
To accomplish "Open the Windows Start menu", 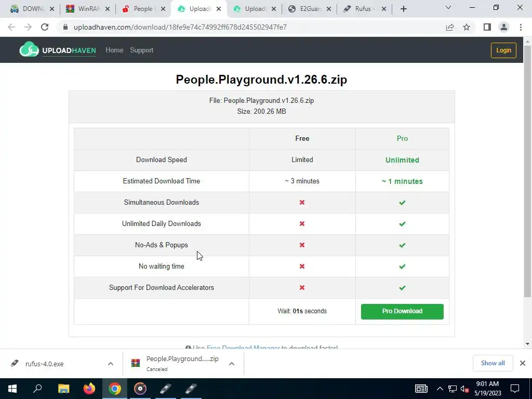I will tap(12, 389).
